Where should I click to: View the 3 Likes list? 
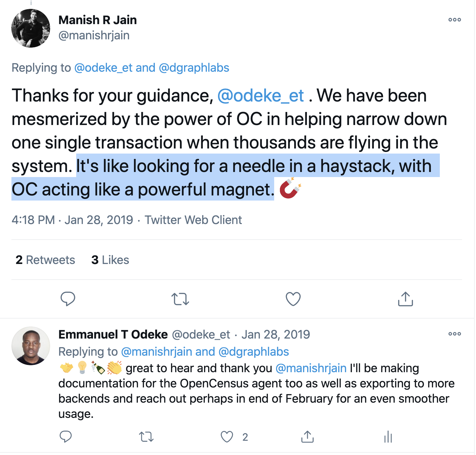click(110, 260)
